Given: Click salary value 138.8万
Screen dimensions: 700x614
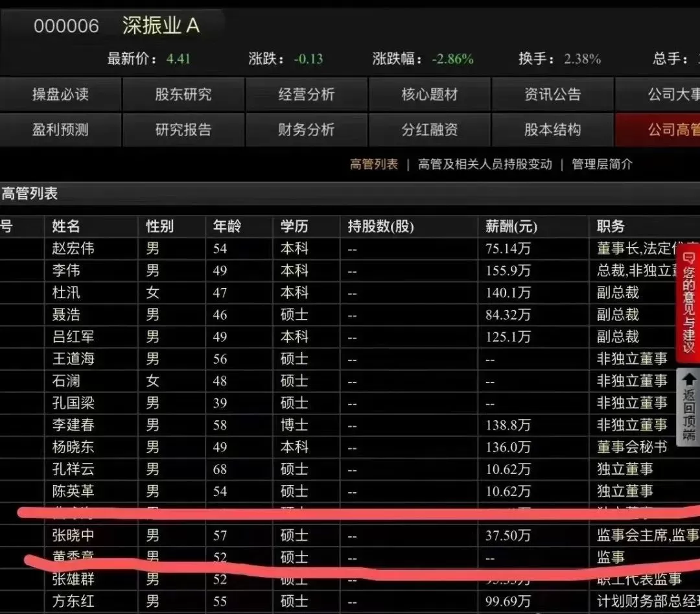Looking at the screenshot, I should (x=508, y=425).
